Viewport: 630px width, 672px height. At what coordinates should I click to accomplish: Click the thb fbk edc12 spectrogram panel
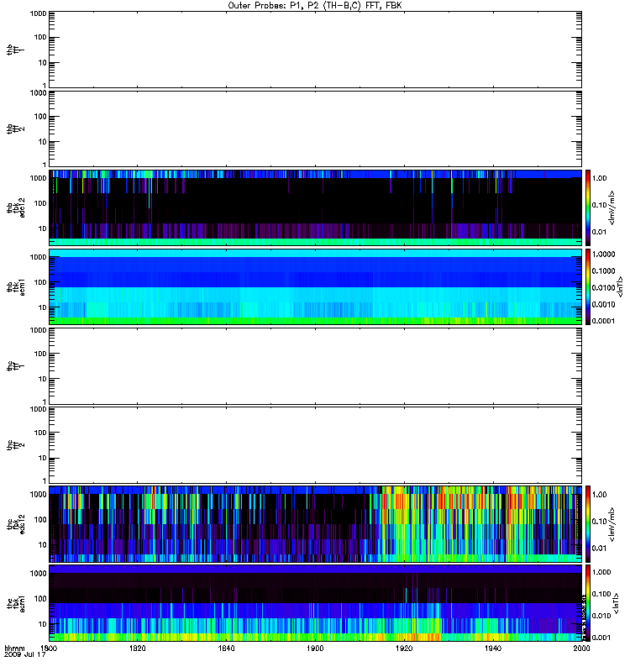point(315,207)
